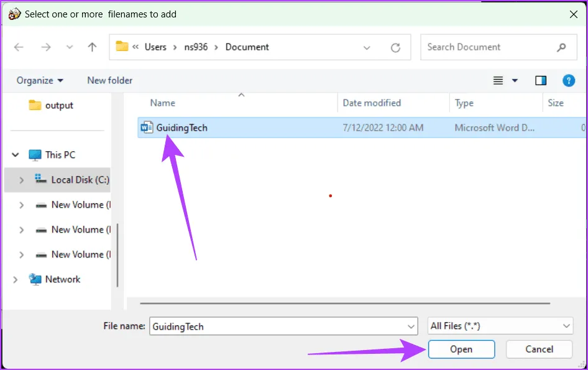
Task: Click the back navigation arrow
Action: point(19,47)
